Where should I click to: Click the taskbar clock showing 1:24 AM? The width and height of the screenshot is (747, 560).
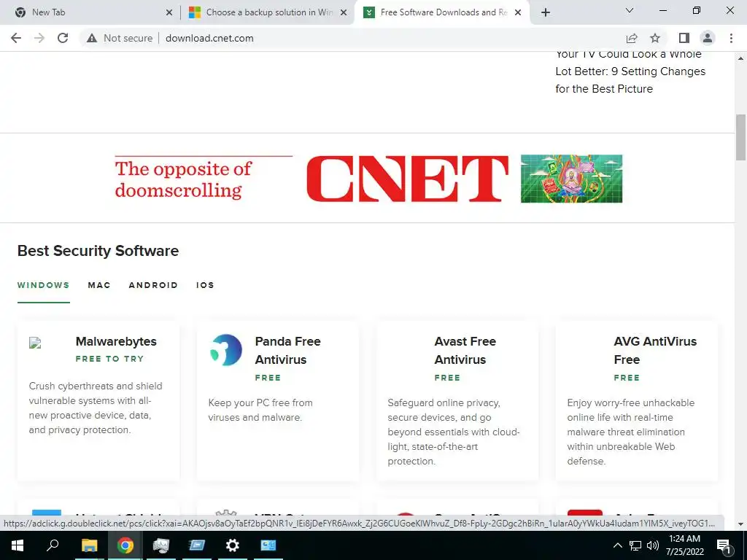(684, 545)
